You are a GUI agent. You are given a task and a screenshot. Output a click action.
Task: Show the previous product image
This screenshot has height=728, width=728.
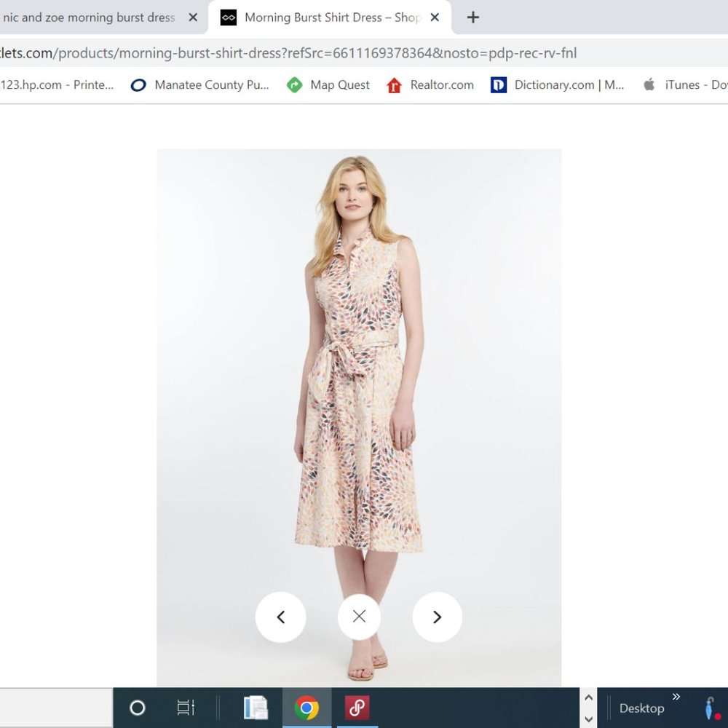(x=280, y=617)
